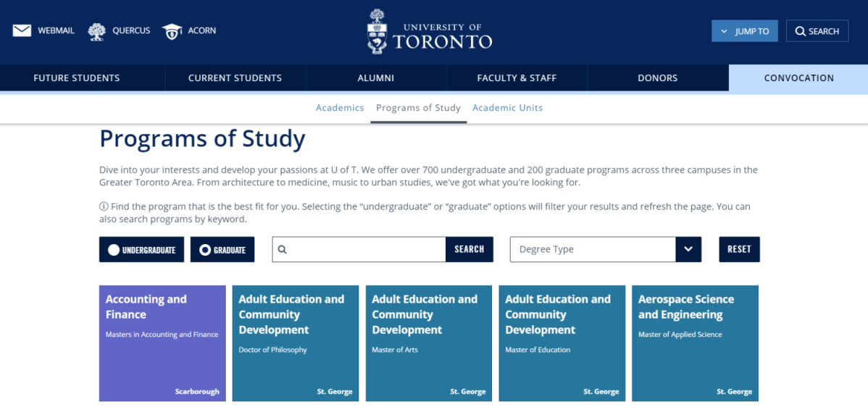
Task: Open Adult Education Master of Education card
Action: tap(562, 343)
